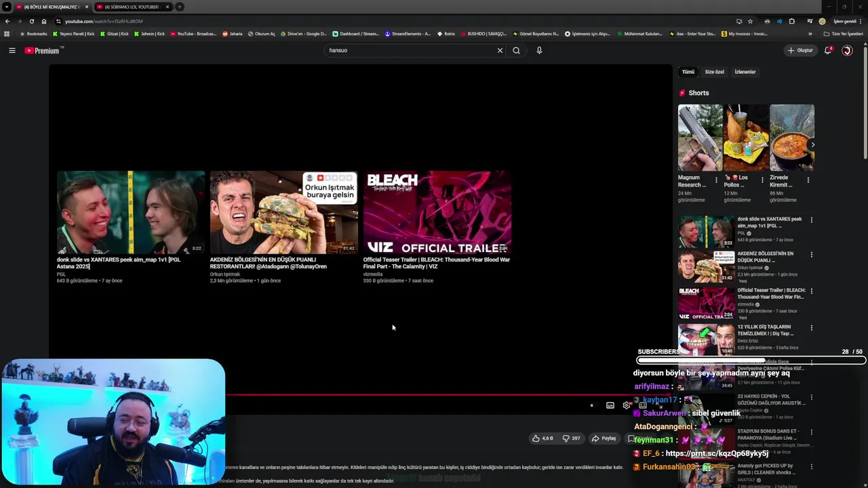Open the YouTube guide hamburger menu
The height and width of the screenshot is (488, 868).
12,50
